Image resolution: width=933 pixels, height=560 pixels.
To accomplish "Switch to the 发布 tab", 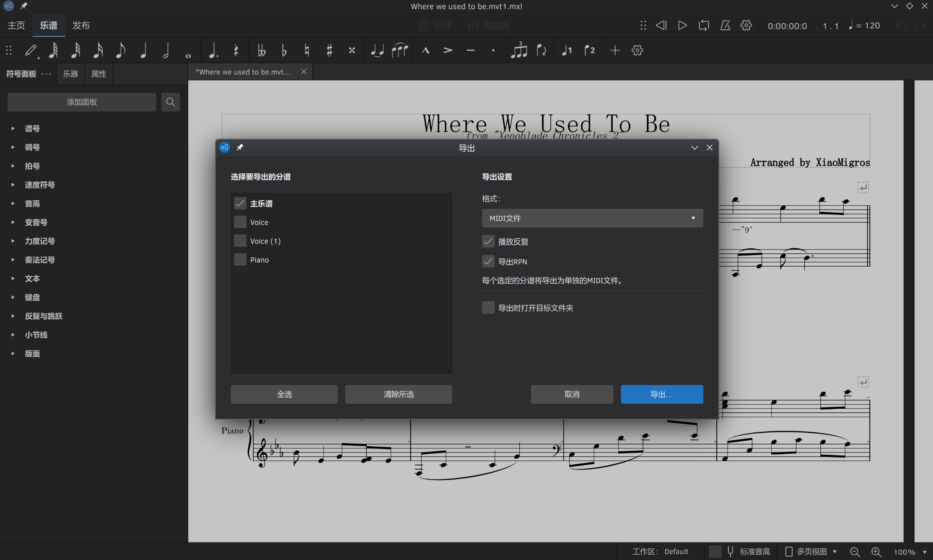I will [81, 25].
